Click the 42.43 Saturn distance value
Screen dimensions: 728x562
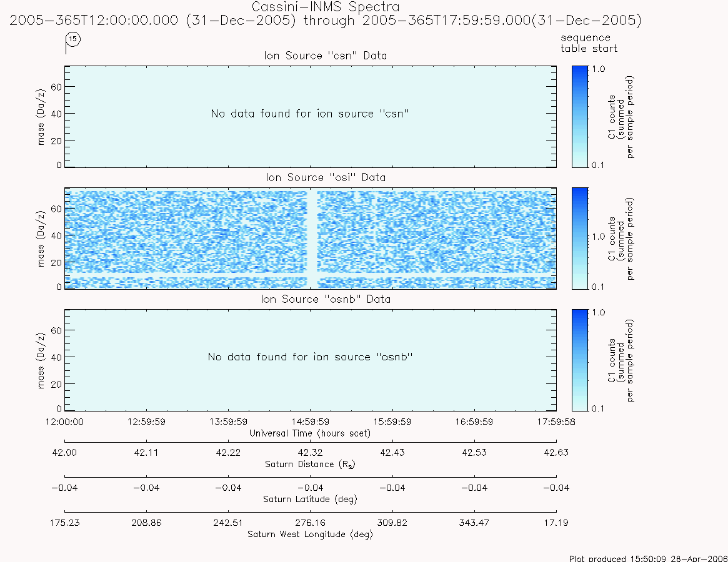392,453
